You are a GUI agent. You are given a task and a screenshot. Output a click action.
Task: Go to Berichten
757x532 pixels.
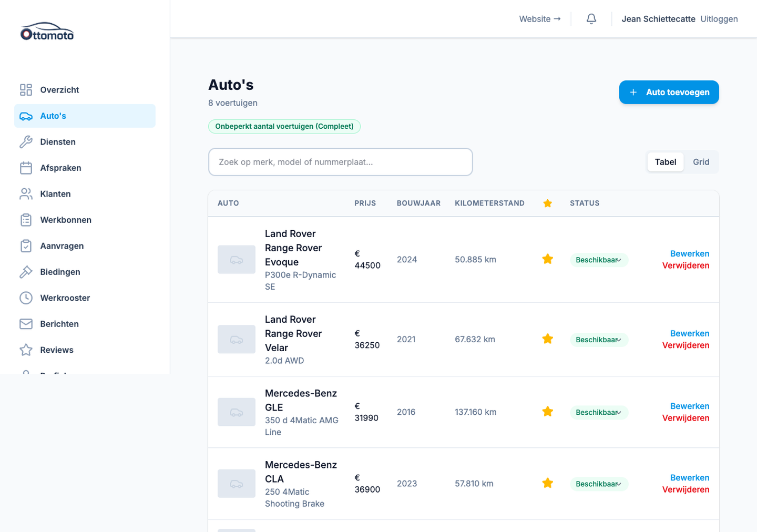(x=85, y=324)
